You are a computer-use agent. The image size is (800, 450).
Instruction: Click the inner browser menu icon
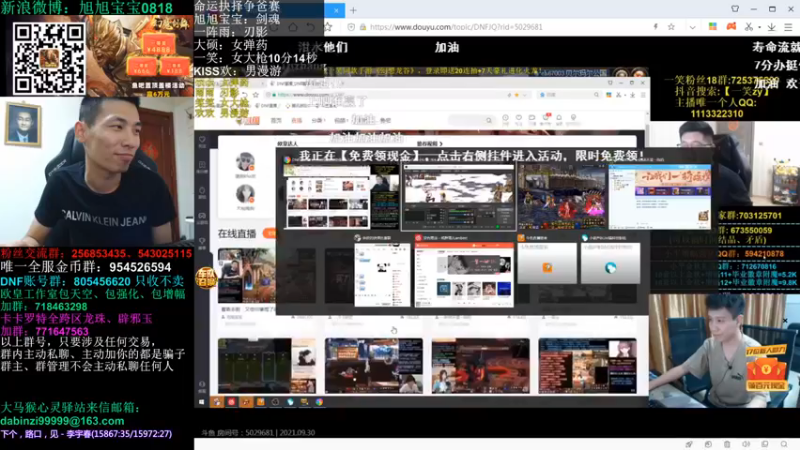[643, 95]
